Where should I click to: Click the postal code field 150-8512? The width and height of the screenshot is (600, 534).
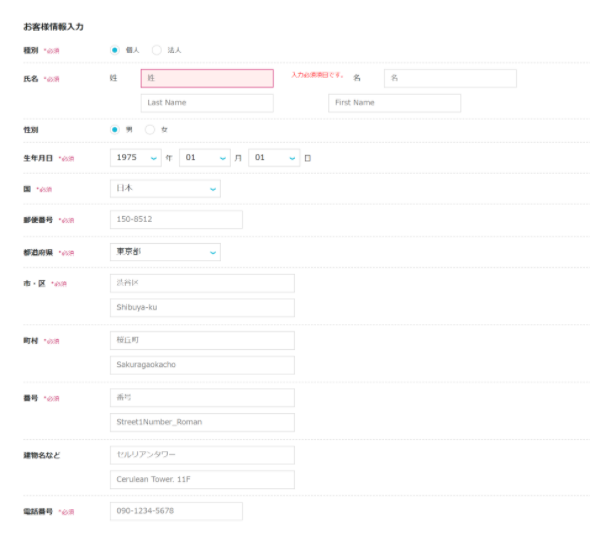tap(175, 220)
